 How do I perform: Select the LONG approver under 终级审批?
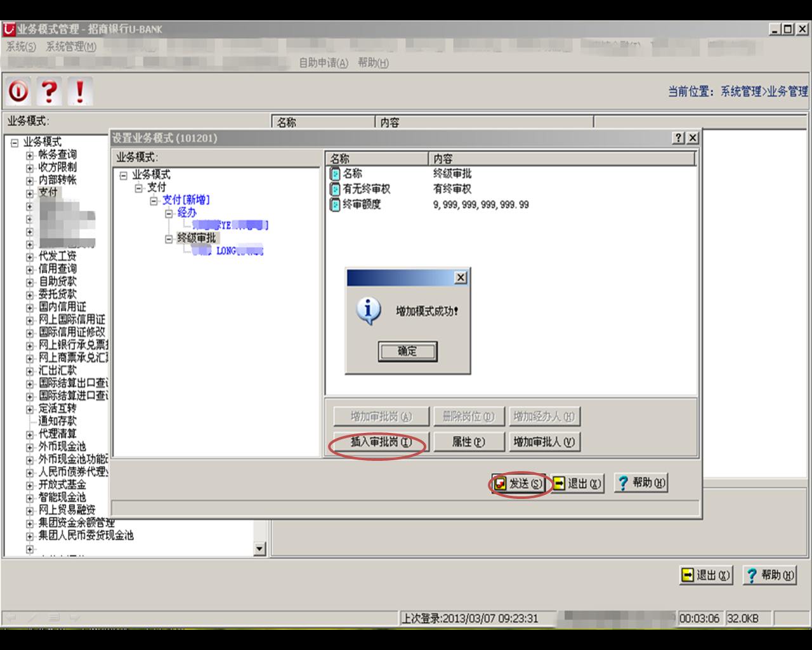point(228,251)
